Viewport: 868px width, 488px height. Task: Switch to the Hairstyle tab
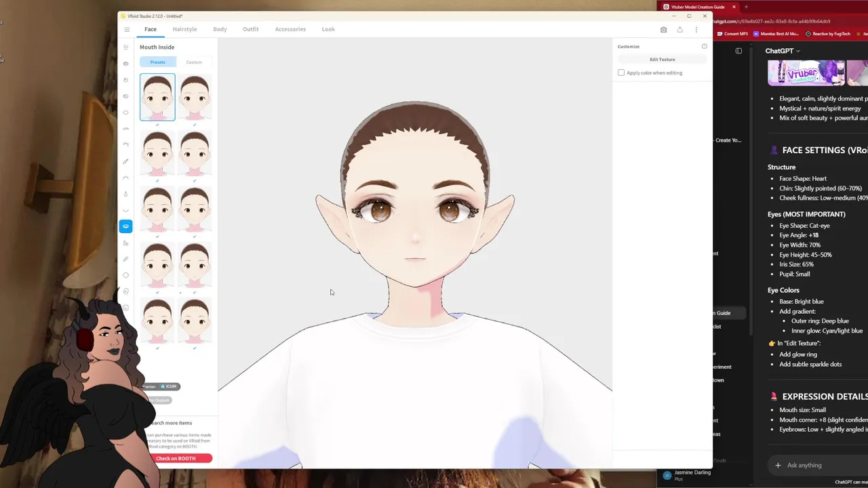pos(184,29)
